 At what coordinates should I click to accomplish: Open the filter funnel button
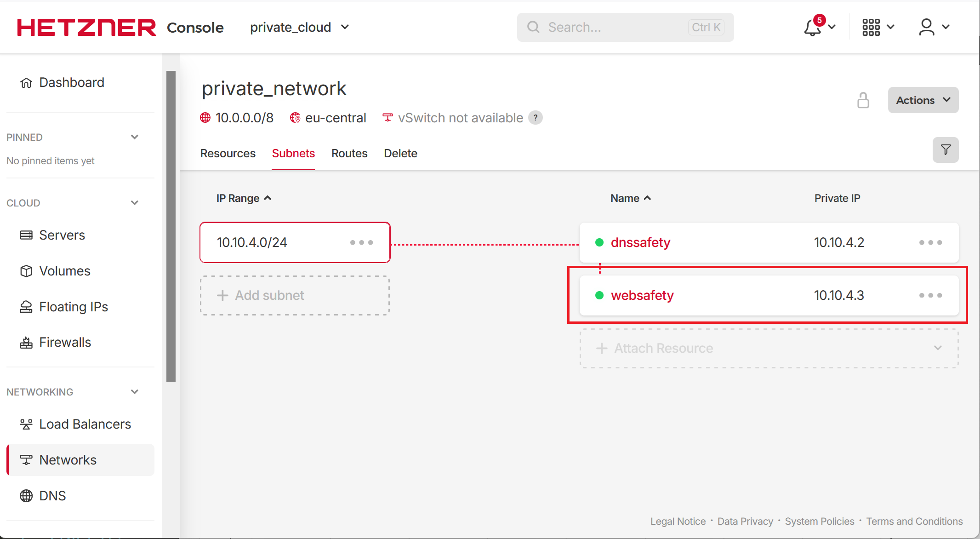coord(946,149)
